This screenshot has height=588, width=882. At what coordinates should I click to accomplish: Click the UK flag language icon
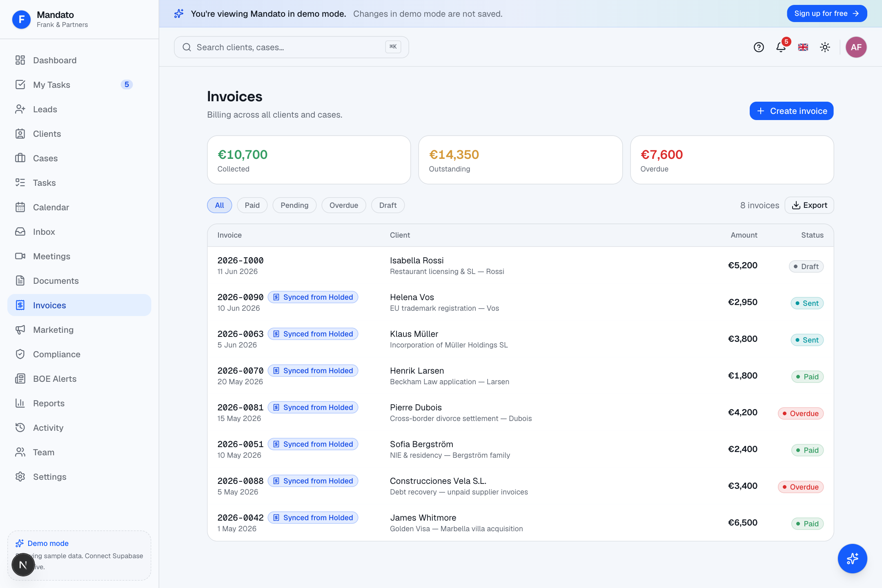[803, 47]
